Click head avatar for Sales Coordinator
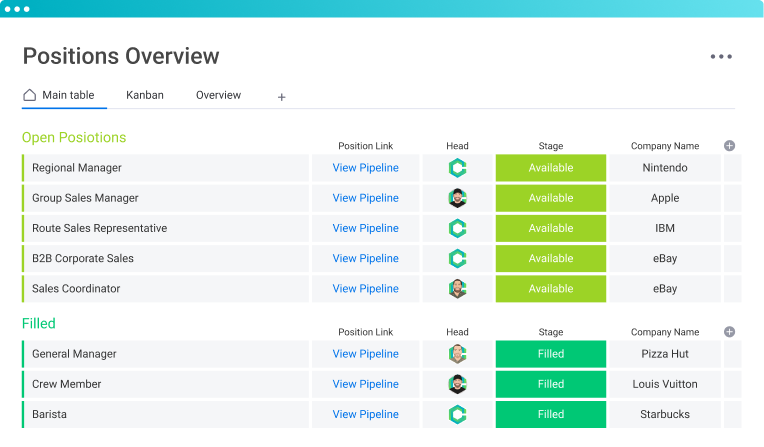The height and width of the screenshot is (447, 764). [457, 289]
